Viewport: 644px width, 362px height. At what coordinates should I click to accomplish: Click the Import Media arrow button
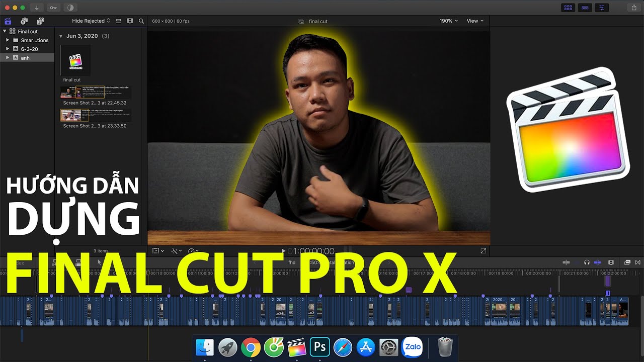37,8
